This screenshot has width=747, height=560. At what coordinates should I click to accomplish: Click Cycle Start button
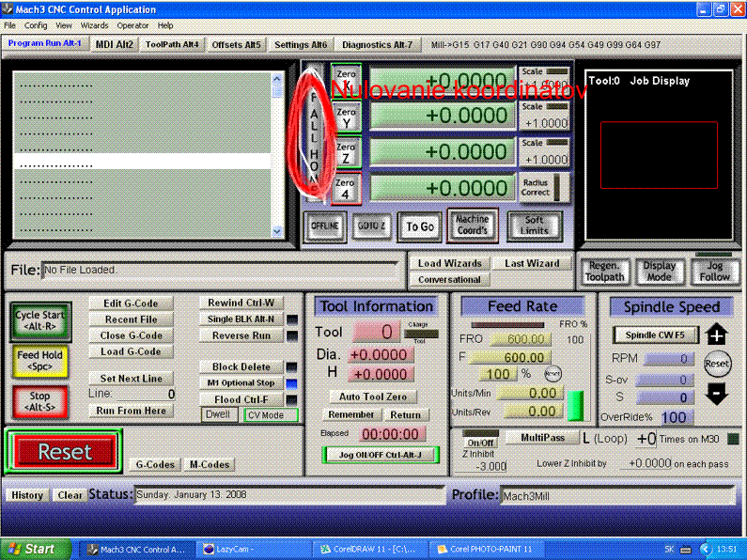(x=40, y=321)
